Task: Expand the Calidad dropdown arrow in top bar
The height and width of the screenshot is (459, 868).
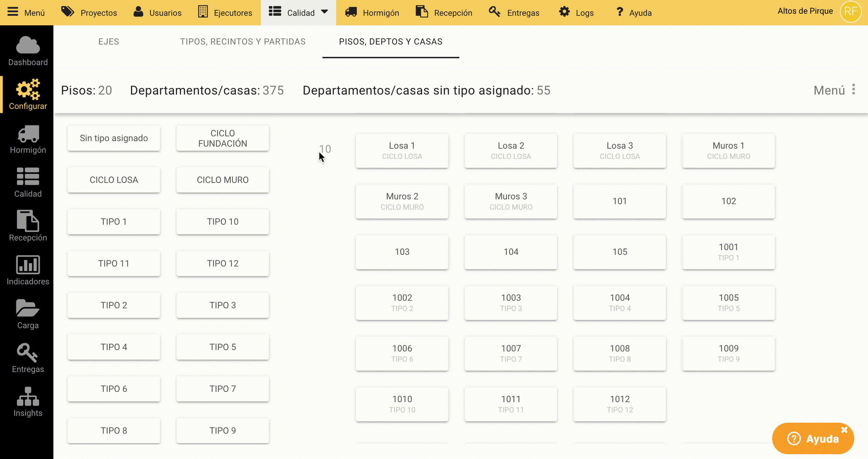Action: (325, 12)
